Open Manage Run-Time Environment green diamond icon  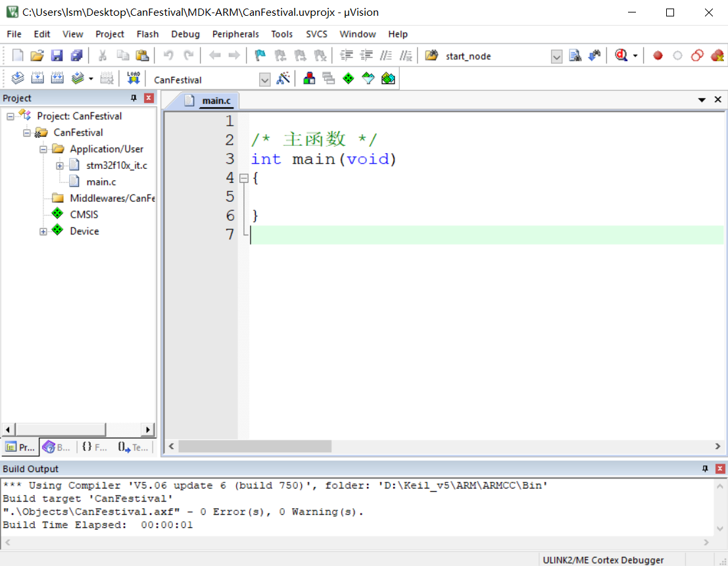(x=348, y=78)
